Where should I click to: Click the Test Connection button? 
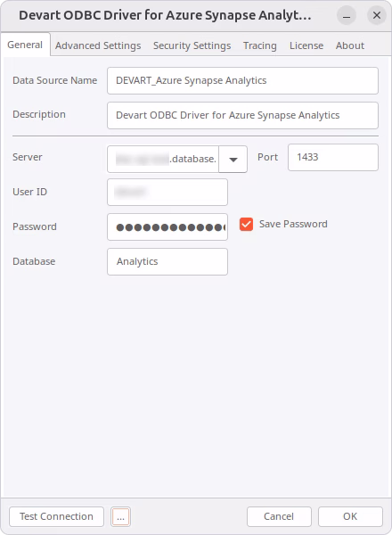57,516
